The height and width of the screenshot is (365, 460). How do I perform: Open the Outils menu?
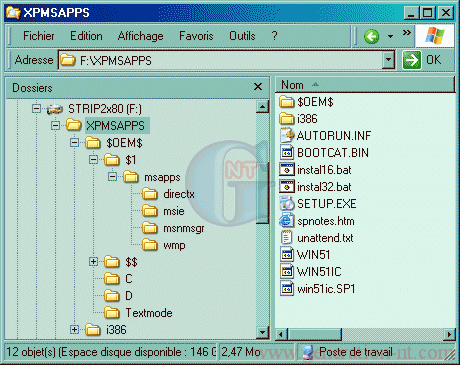tap(242, 36)
